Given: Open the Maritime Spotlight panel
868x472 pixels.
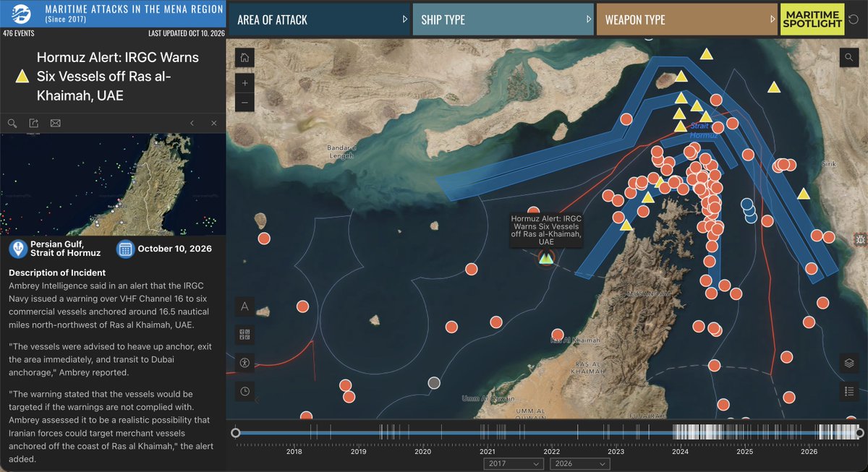Looking at the screenshot, I should point(813,20).
